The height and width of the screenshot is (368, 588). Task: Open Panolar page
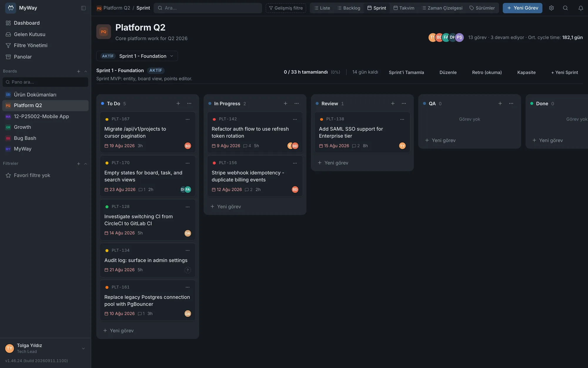pos(45,57)
